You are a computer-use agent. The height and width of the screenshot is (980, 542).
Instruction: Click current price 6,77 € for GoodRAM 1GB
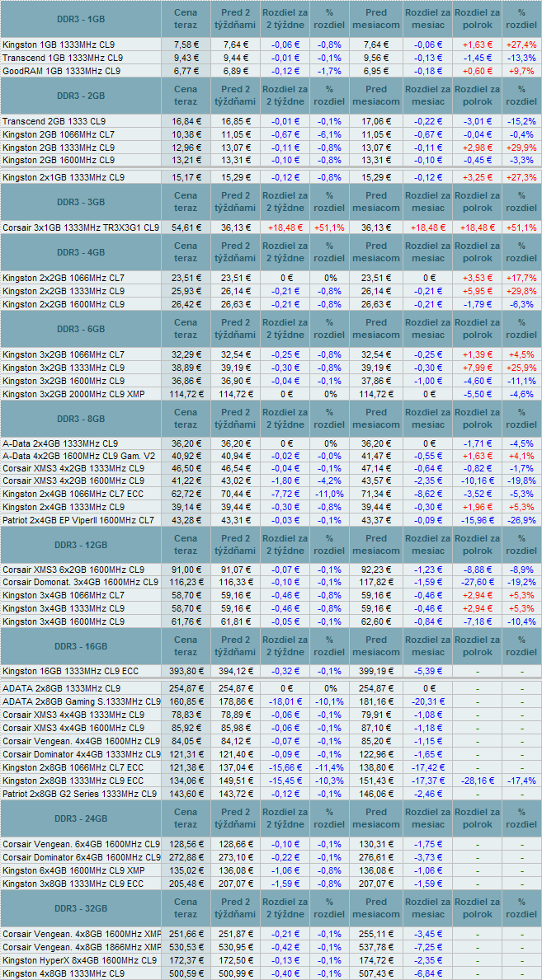(186, 71)
